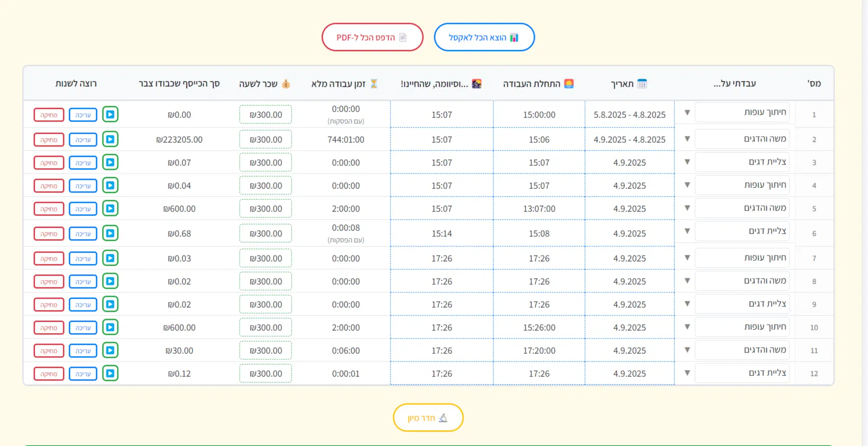Click the hourly wage field in row 7
The image size is (868, 446).
pyautogui.click(x=265, y=258)
